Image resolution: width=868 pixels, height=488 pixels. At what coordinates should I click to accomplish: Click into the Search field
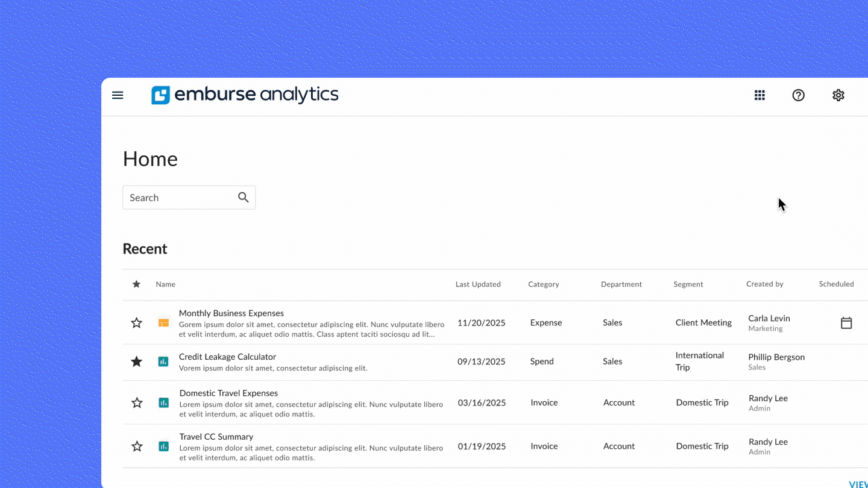click(x=189, y=198)
